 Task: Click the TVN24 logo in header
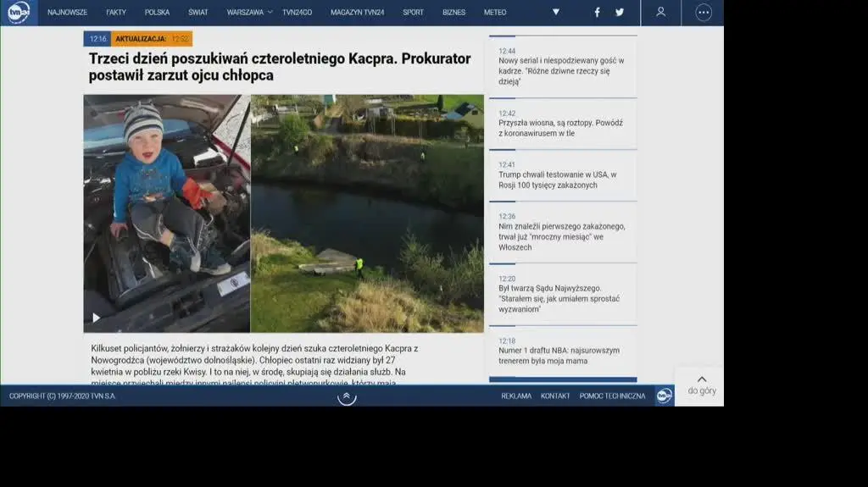coord(19,12)
